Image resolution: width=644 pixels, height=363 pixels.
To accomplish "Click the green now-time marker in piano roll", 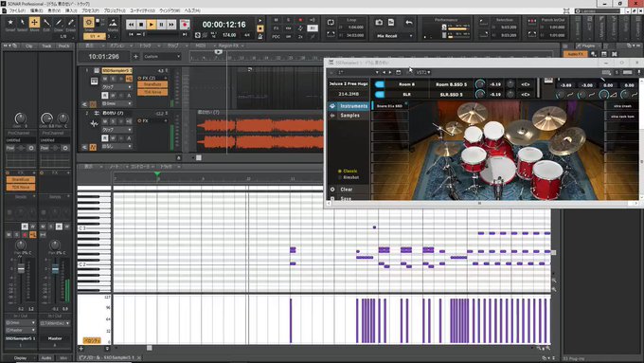I will 157,174.
